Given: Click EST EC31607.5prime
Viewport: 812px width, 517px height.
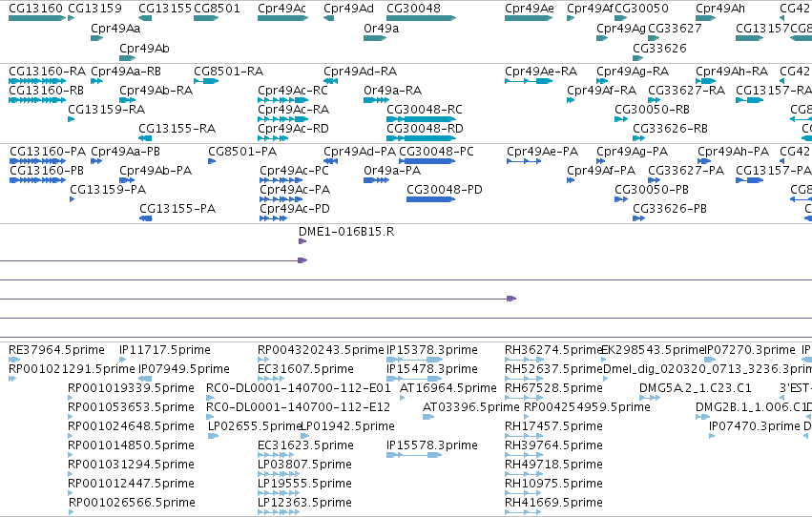Looking at the screenshot, I should coord(305,369).
